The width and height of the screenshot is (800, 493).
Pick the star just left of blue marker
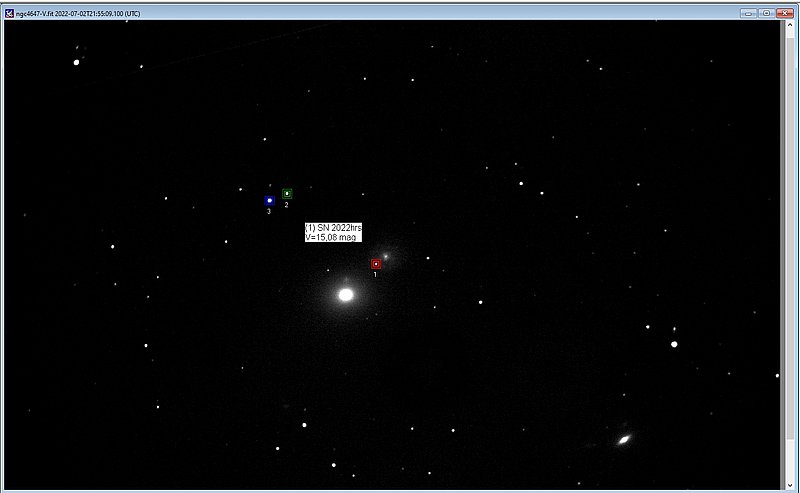[x=241, y=189]
